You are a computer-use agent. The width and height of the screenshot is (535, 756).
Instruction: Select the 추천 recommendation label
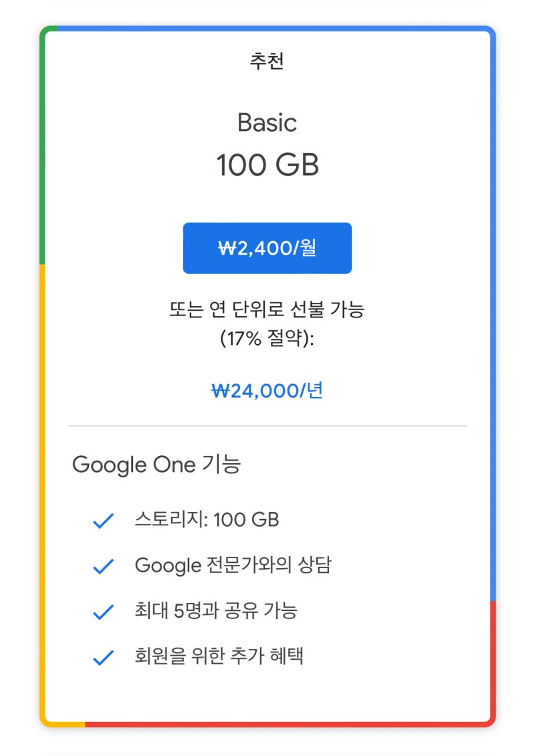coord(267,59)
